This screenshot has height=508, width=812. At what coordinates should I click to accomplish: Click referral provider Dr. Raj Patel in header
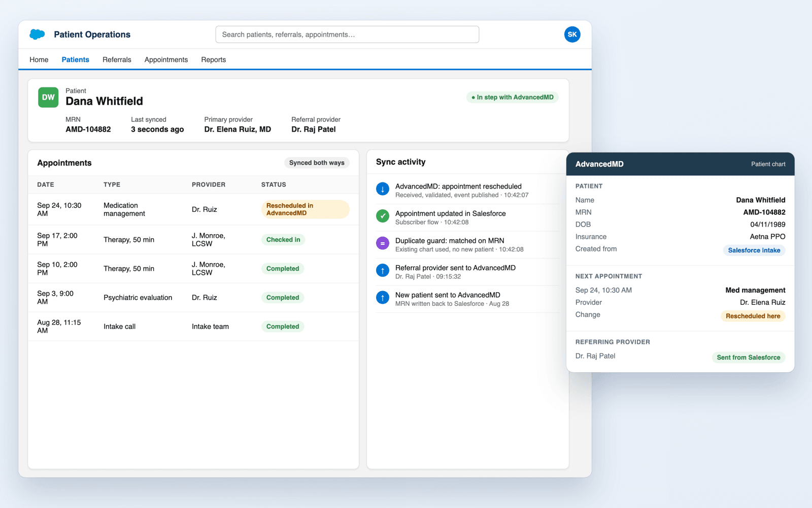(x=314, y=130)
